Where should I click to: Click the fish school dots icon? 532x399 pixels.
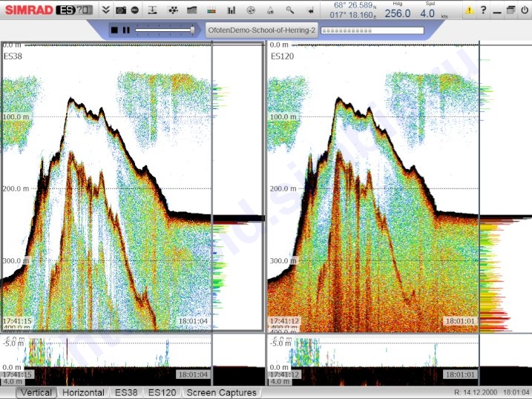click(173, 10)
